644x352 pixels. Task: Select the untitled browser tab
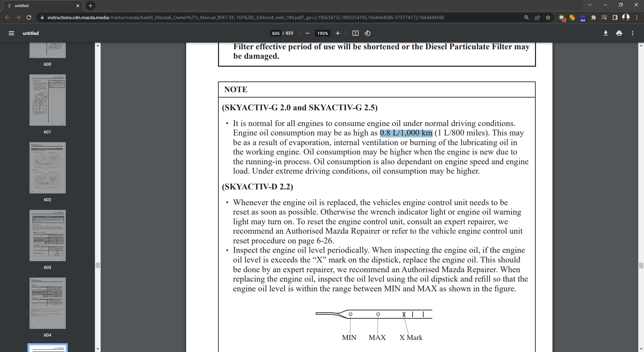point(44,6)
